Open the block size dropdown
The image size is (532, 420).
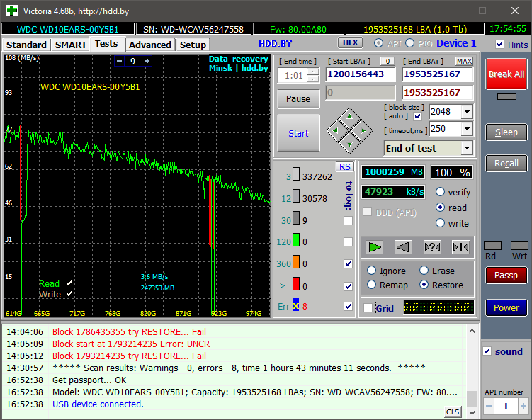(x=466, y=112)
